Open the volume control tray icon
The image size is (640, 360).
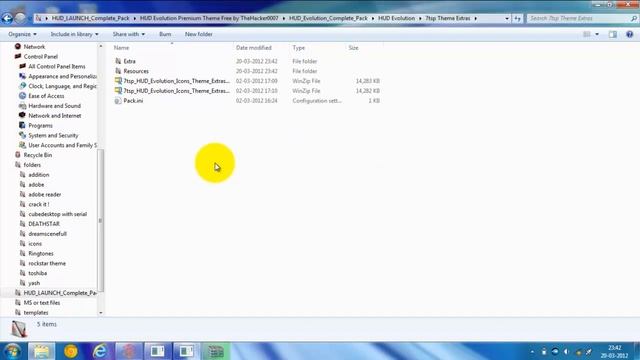[566, 351]
